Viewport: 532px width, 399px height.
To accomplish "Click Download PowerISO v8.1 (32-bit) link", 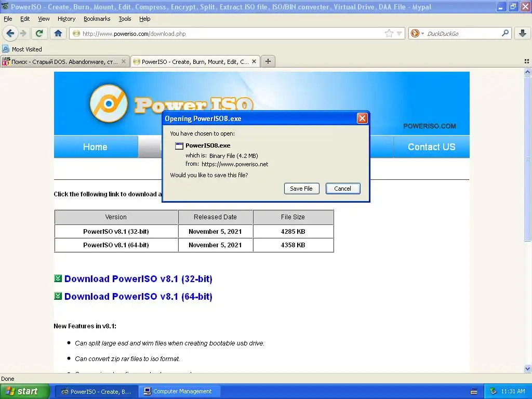I will click(x=138, y=279).
